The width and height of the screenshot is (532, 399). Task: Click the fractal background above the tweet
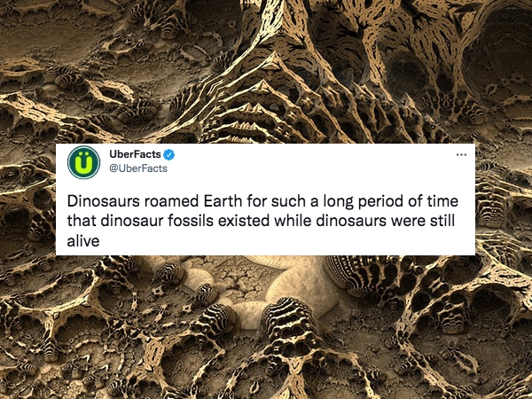click(266, 71)
